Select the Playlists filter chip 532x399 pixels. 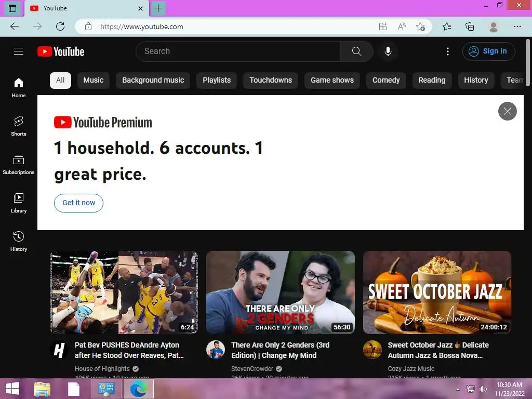click(x=217, y=80)
